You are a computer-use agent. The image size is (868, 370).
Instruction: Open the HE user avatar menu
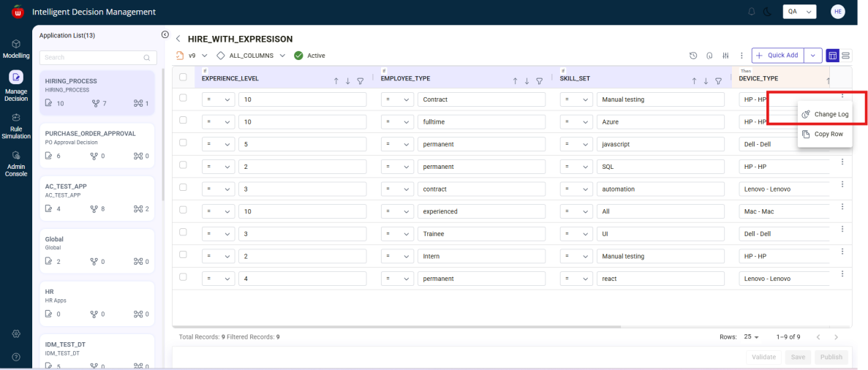click(837, 12)
